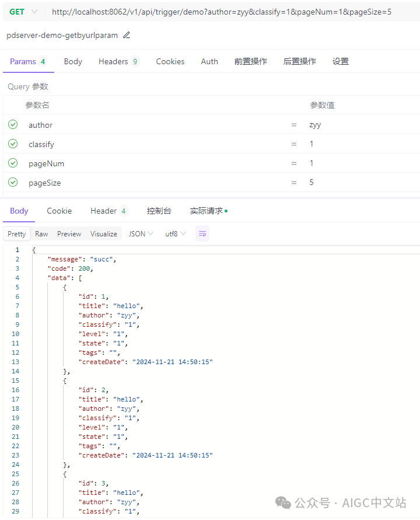Switch to Visualize response view
The width and height of the screenshot is (420, 520).
click(x=103, y=234)
